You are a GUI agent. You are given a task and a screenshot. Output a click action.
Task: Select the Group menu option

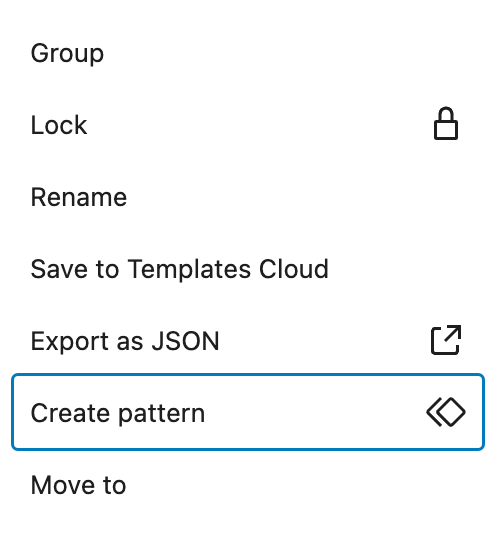(248, 53)
